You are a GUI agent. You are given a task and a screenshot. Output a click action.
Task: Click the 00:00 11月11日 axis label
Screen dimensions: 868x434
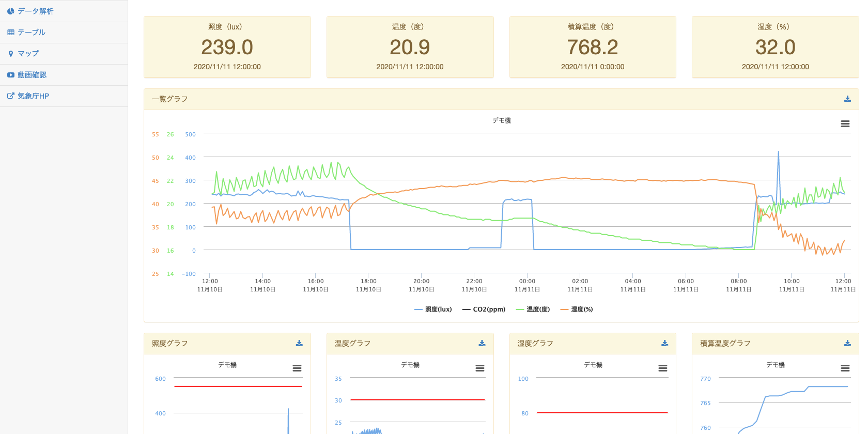click(527, 285)
